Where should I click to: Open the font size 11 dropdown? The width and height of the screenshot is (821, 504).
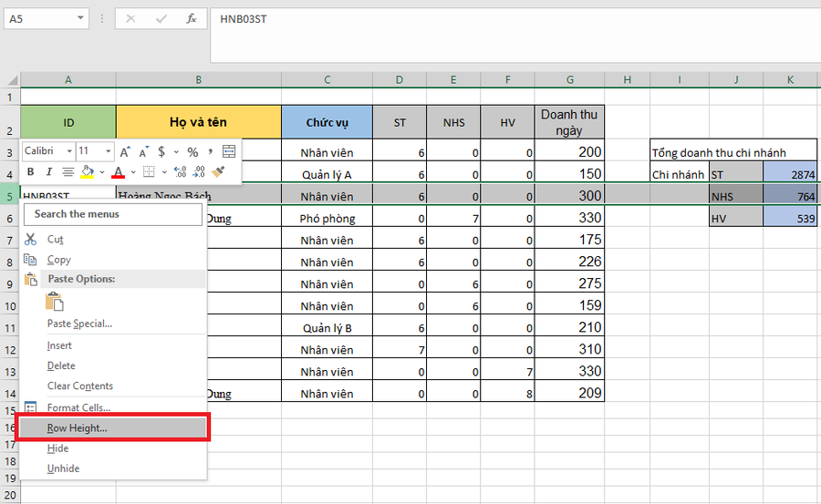pos(108,151)
